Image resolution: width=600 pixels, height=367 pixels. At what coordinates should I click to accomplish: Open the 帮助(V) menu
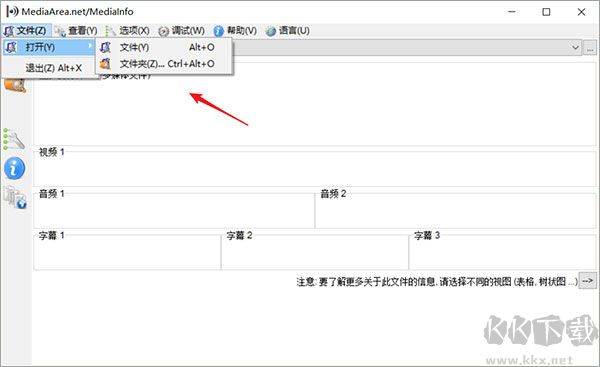[x=235, y=31]
